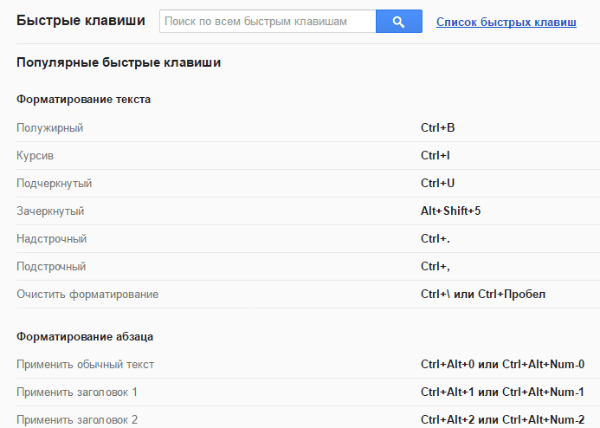600x428 pixels.
Task: Select the Подстрочный shortcut row
Action: pyautogui.click(x=308, y=267)
